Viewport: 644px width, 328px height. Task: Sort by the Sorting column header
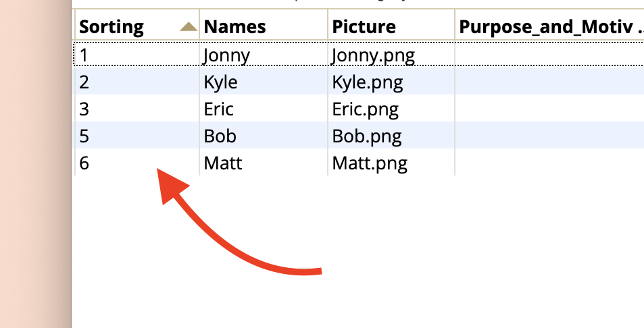pos(137,25)
